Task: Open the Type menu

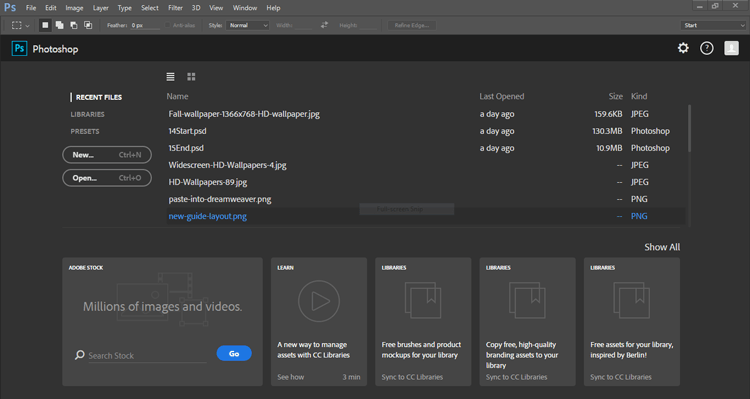Action: [124, 8]
